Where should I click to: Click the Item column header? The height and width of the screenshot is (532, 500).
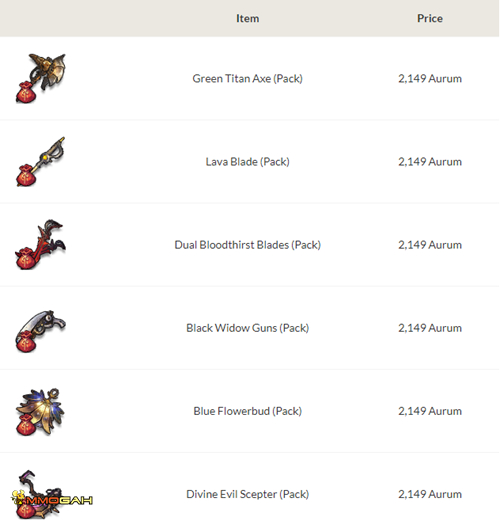click(x=248, y=18)
